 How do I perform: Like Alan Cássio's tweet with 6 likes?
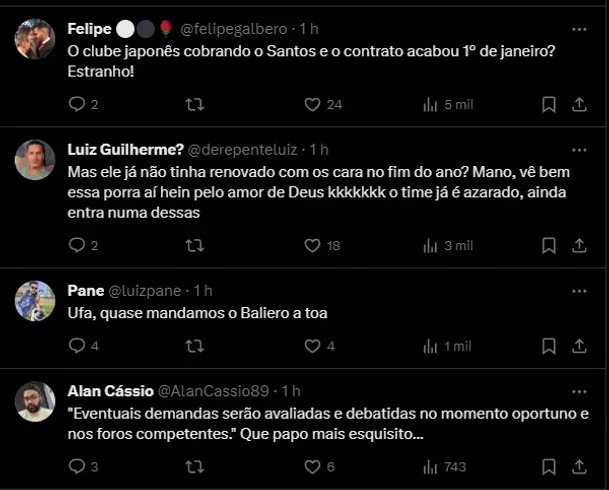tap(312, 466)
